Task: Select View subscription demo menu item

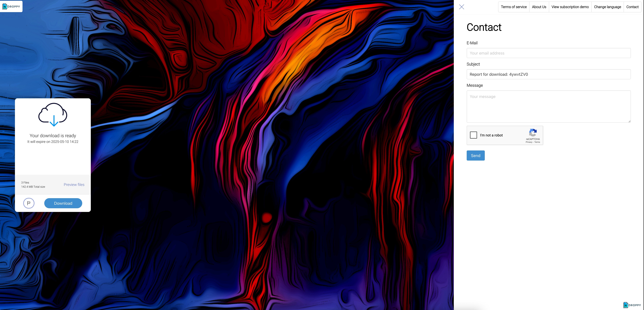Action: tap(570, 7)
